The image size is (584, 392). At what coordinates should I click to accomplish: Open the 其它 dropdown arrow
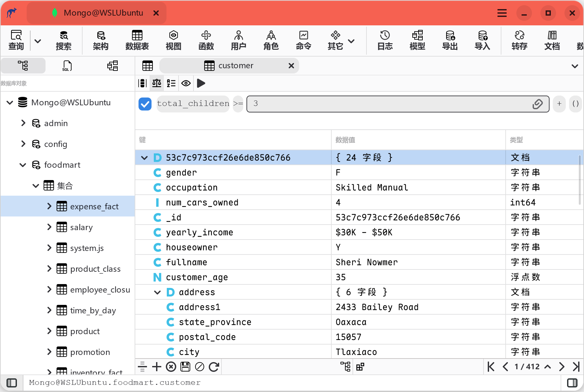pos(351,41)
